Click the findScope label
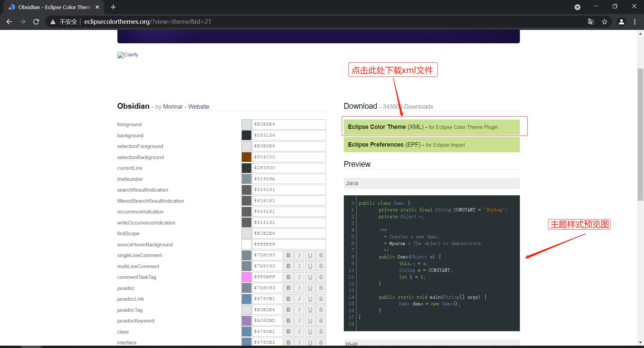 pyautogui.click(x=128, y=234)
